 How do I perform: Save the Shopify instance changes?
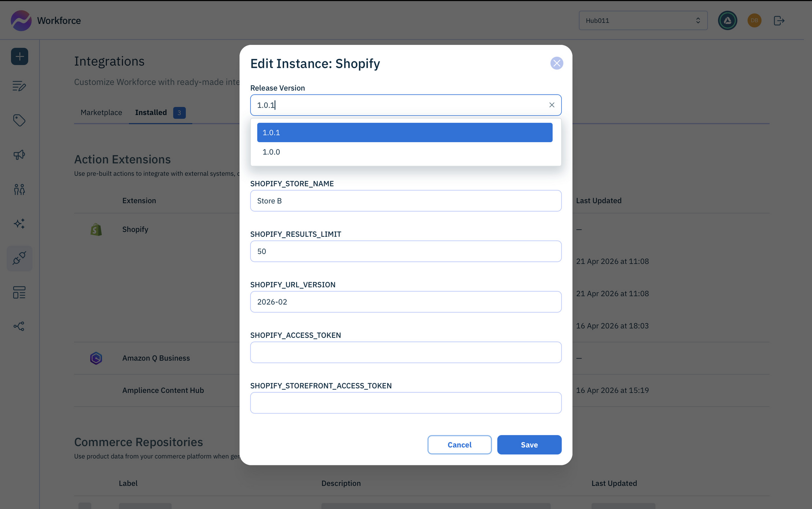pos(529,445)
